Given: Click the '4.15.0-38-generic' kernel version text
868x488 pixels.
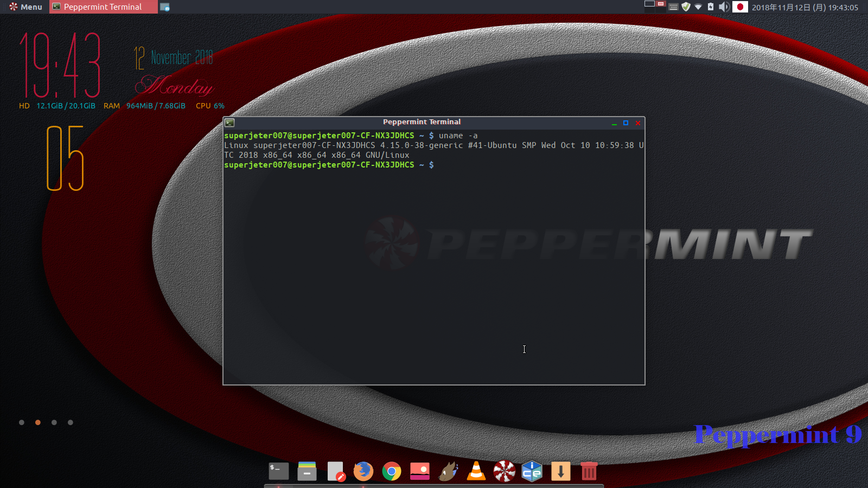Looking at the screenshot, I should 422,145.
